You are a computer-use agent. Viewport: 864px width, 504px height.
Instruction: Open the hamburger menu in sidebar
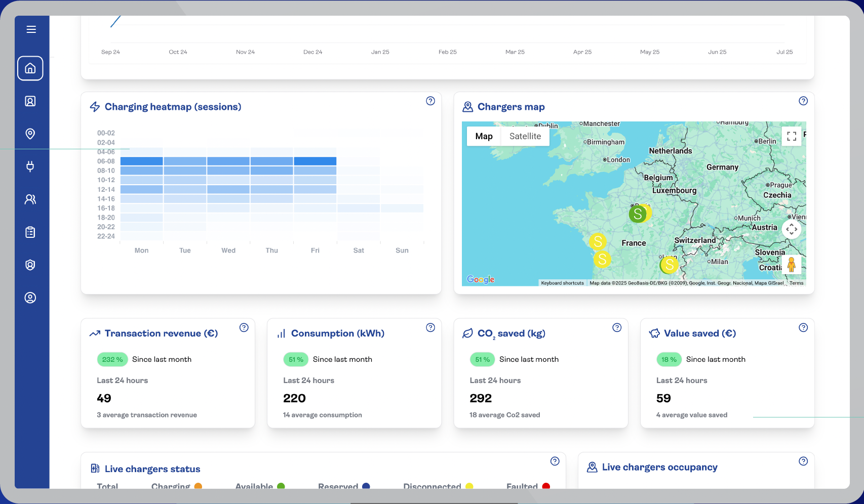click(31, 29)
